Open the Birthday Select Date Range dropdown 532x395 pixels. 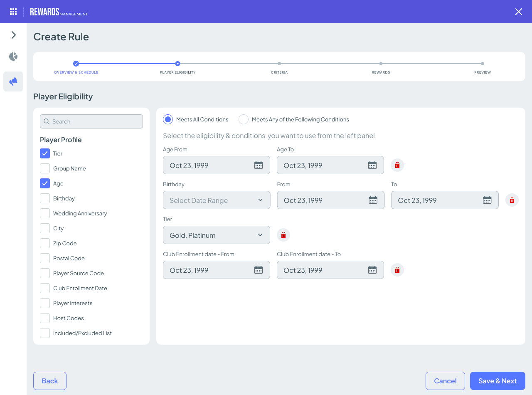pos(216,200)
